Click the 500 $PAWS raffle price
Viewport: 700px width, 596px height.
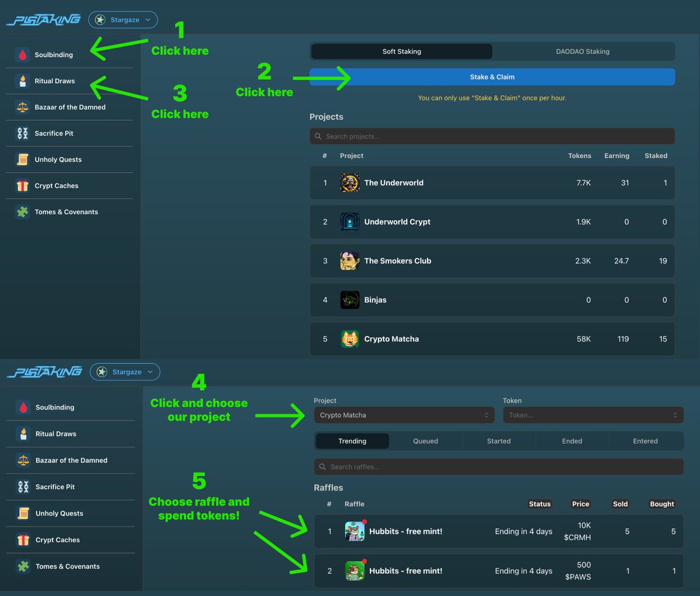pos(578,571)
